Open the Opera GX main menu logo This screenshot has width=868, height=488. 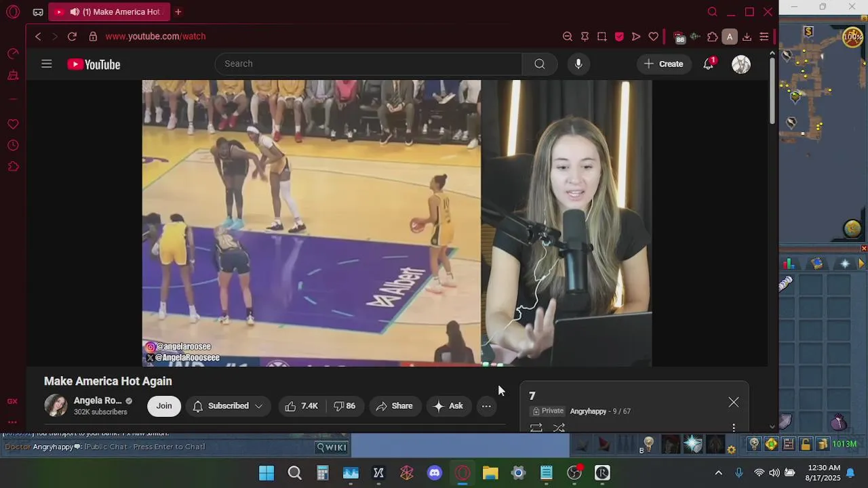13,12
